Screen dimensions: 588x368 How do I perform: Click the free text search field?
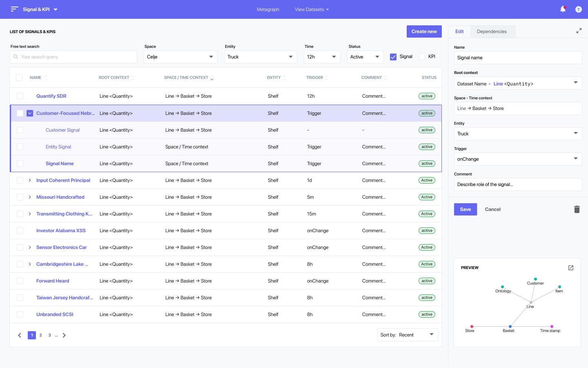pyautogui.click(x=73, y=57)
